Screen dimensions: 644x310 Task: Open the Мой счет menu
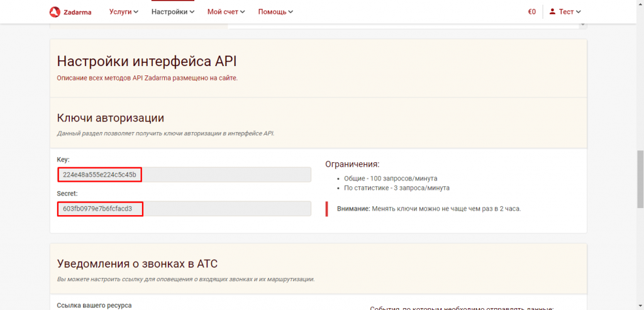point(226,12)
